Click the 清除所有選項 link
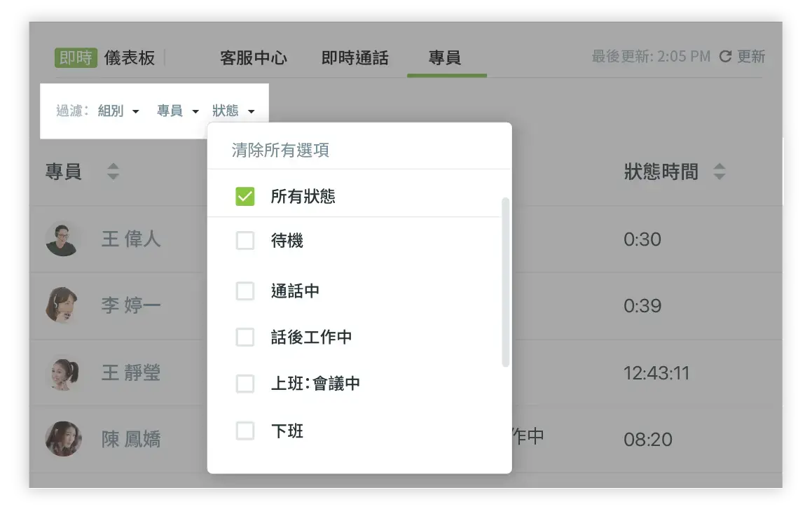The width and height of the screenshot is (812, 516). [280, 150]
